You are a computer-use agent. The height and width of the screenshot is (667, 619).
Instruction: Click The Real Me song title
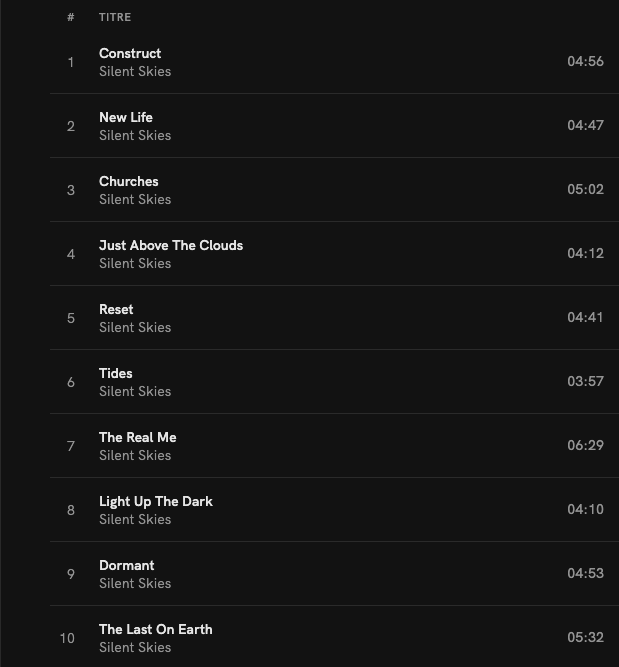pyautogui.click(x=138, y=437)
